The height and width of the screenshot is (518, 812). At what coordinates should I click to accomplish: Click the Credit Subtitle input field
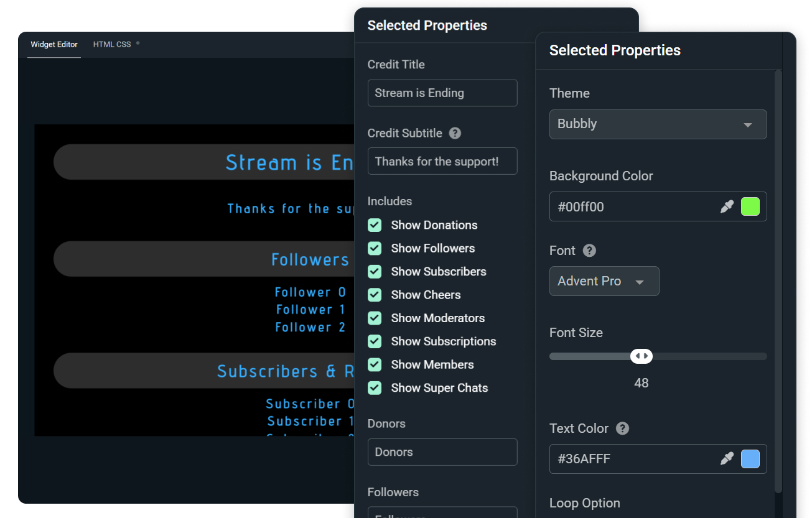(442, 161)
